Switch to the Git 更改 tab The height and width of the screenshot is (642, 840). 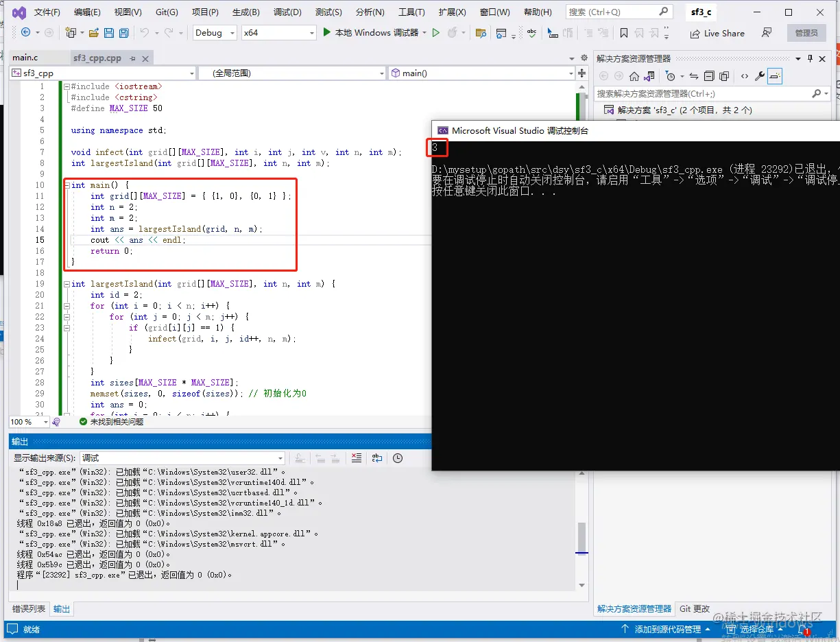click(x=695, y=608)
